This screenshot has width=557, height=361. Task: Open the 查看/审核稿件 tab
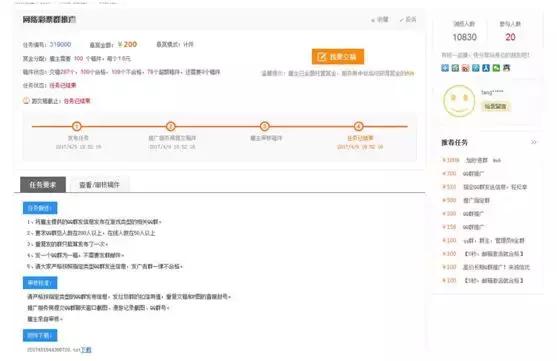tap(99, 185)
